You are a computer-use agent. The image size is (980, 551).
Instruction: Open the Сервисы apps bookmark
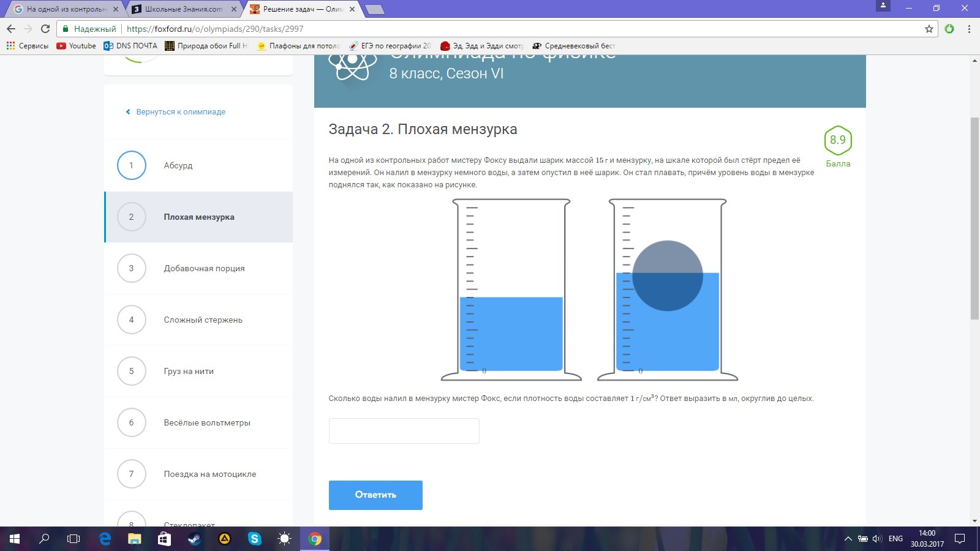pyautogui.click(x=28, y=46)
